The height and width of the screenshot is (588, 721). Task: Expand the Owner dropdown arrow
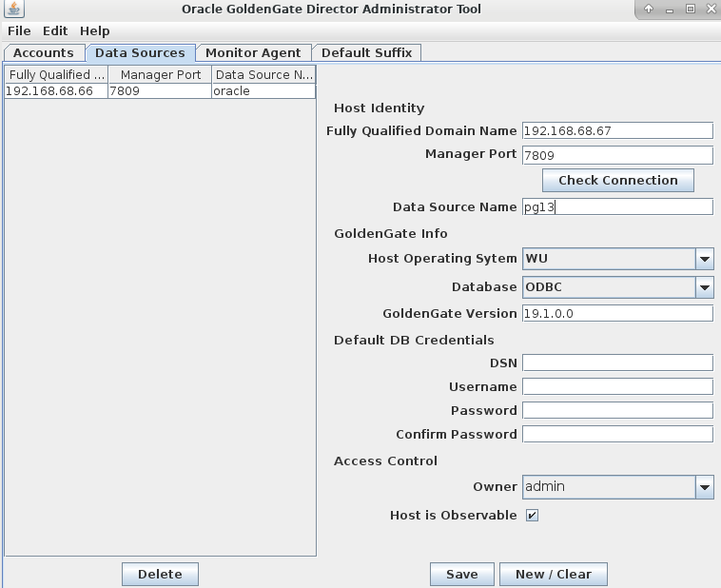pyautogui.click(x=705, y=487)
